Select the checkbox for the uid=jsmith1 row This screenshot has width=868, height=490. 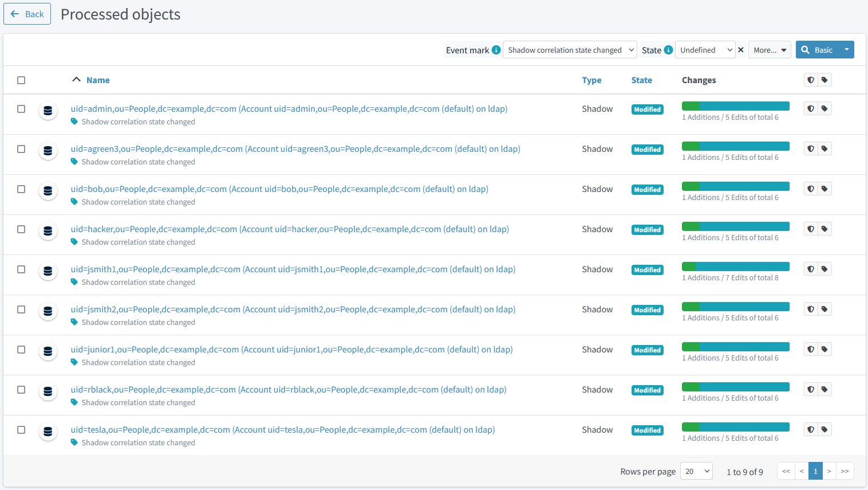coord(21,269)
